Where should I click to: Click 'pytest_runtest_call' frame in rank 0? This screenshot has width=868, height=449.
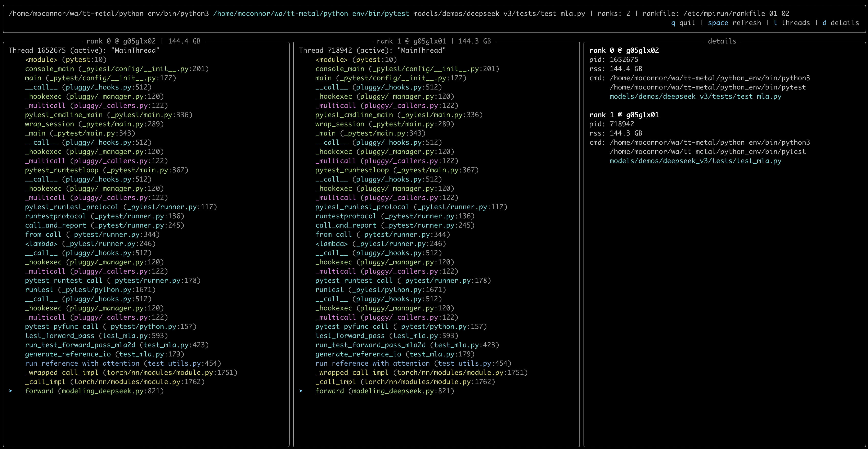click(112, 280)
